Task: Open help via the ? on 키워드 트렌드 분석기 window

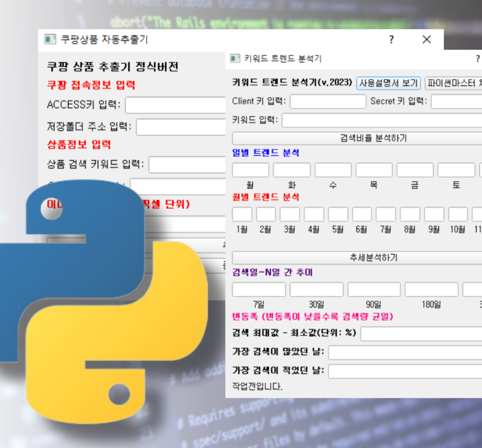Action: [477, 58]
